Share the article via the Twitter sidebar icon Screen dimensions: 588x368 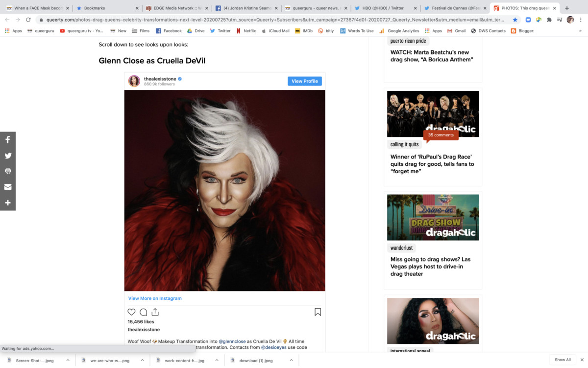pos(8,156)
